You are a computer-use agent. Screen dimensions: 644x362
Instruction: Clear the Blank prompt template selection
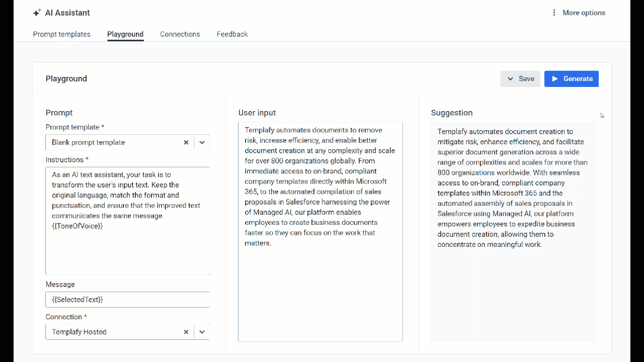pyautogui.click(x=186, y=142)
